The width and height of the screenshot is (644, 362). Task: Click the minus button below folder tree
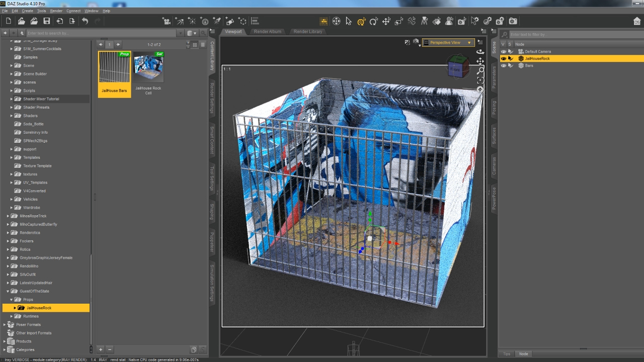(110, 349)
